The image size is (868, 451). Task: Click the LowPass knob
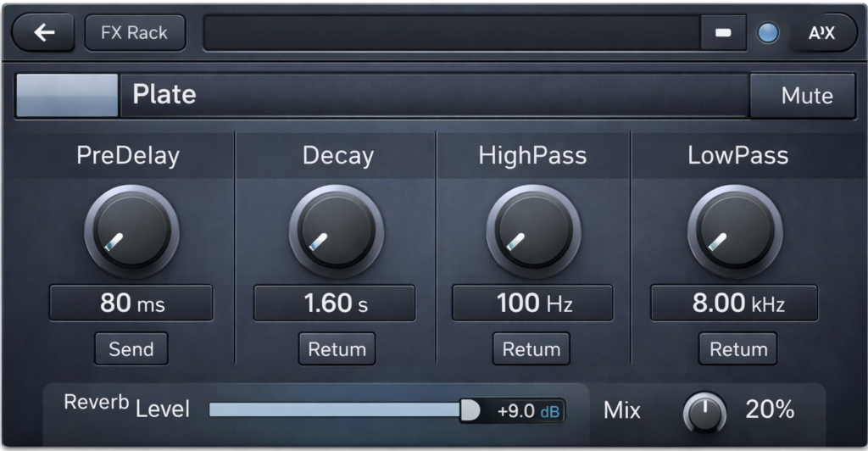tap(735, 231)
